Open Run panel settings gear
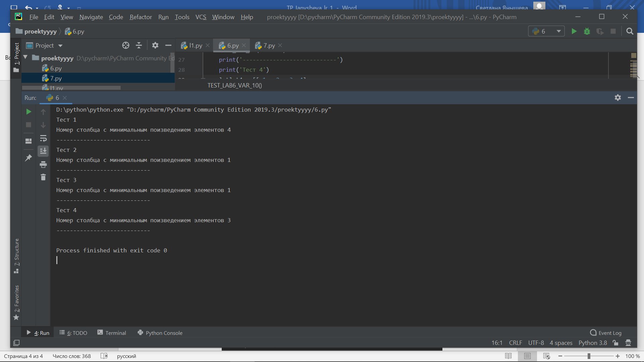The image size is (644, 362). pyautogui.click(x=618, y=98)
